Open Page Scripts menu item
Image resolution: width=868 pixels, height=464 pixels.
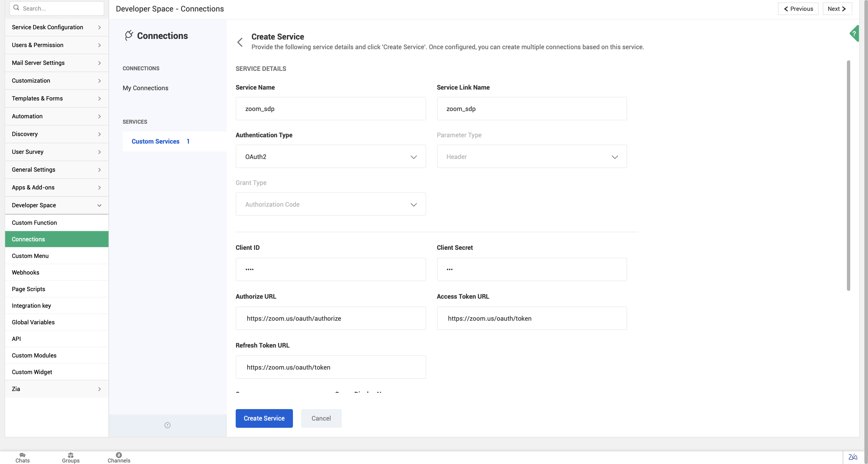coord(57,289)
